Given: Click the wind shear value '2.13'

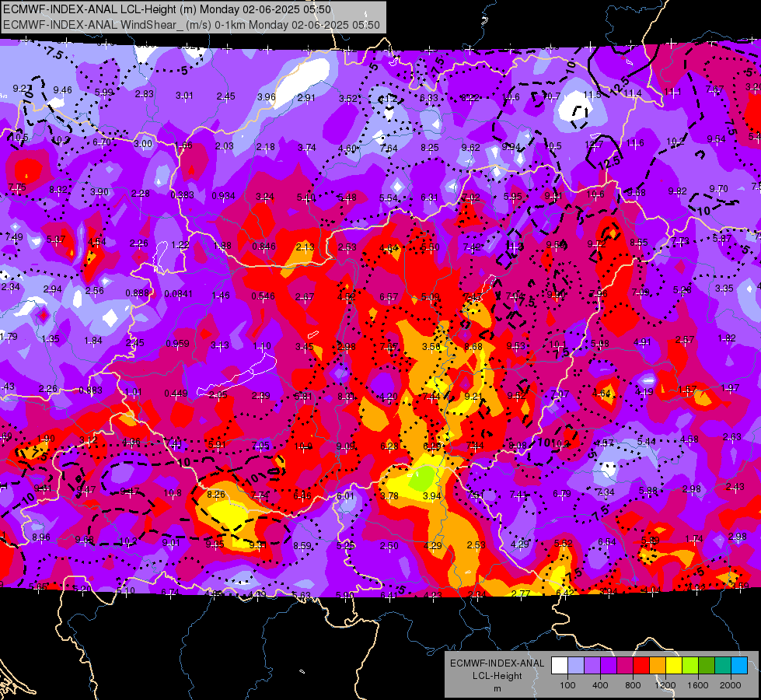Looking at the screenshot, I should pos(305,247).
